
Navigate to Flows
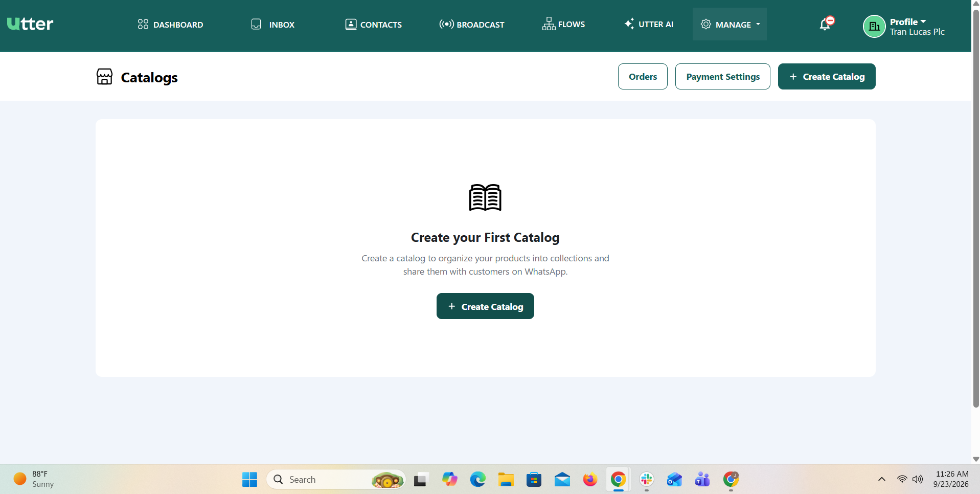(x=563, y=24)
